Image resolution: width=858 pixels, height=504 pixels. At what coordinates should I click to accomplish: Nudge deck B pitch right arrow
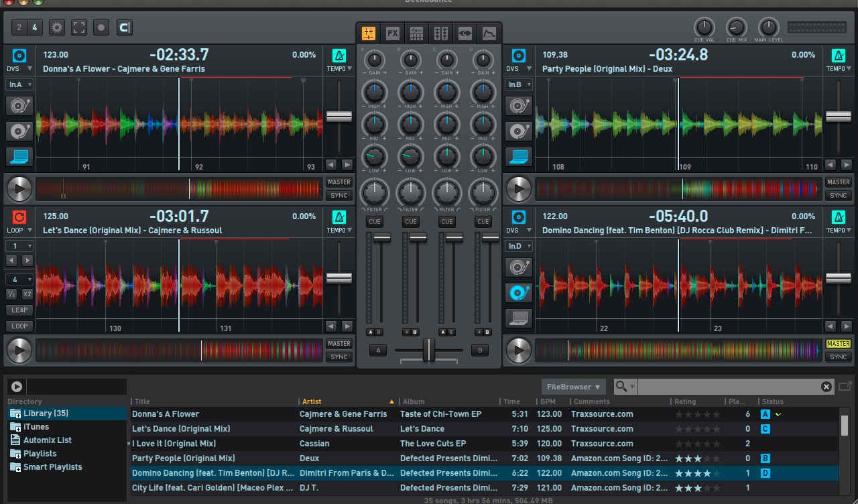point(846,165)
